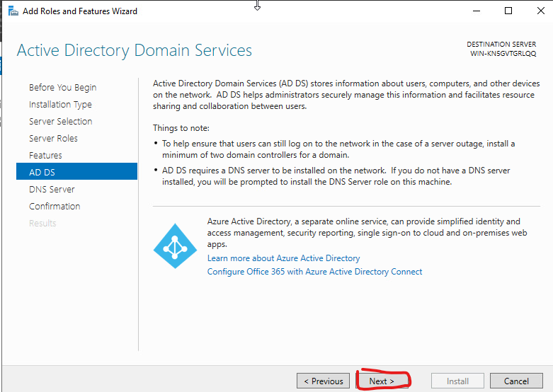553x392 pixels.
Task: Open Configure Office 365 with Azure AD Connect link
Action: click(314, 272)
